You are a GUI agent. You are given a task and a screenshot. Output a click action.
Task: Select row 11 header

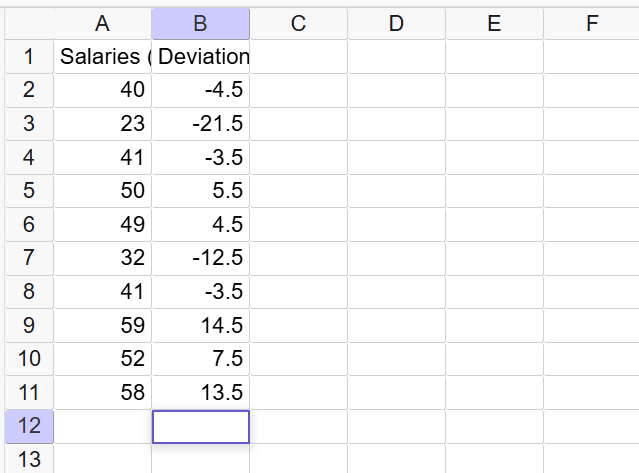(x=29, y=393)
